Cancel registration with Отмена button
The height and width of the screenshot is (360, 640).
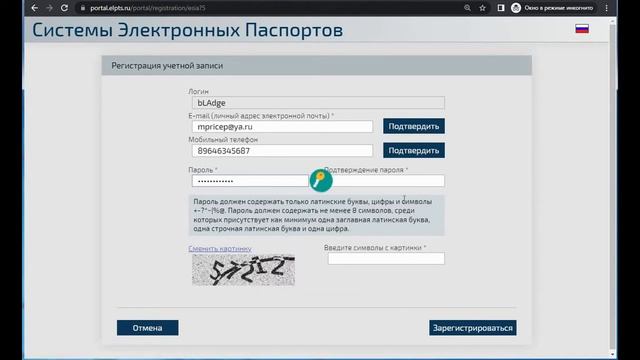(148, 328)
